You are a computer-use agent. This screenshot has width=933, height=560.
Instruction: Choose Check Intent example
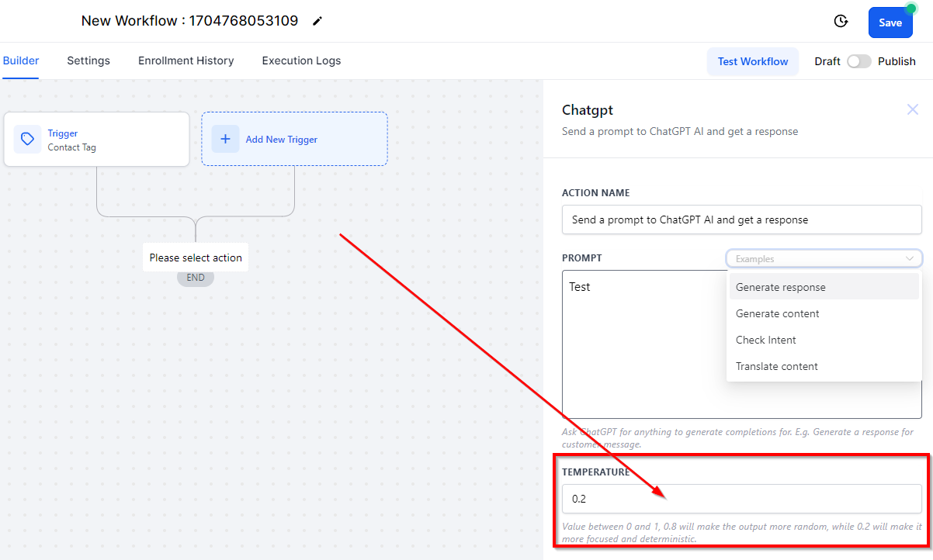point(824,340)
